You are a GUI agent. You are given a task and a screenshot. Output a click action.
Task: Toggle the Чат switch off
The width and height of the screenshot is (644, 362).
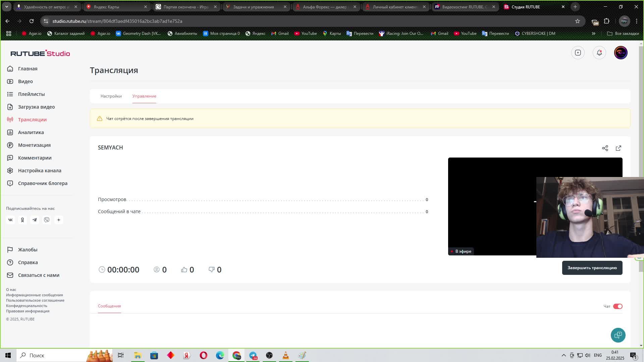click(x=618, y=306)
